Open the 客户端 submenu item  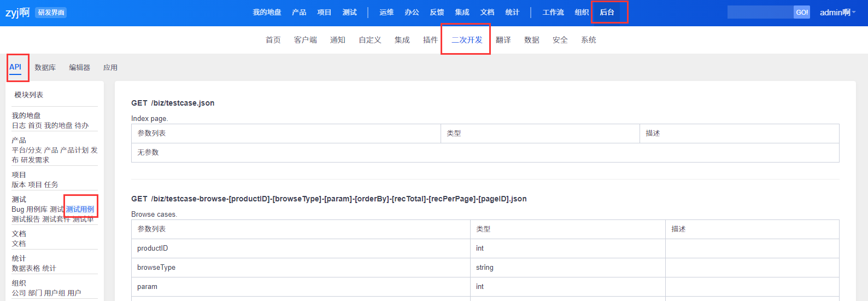click(x=305, y=40)
